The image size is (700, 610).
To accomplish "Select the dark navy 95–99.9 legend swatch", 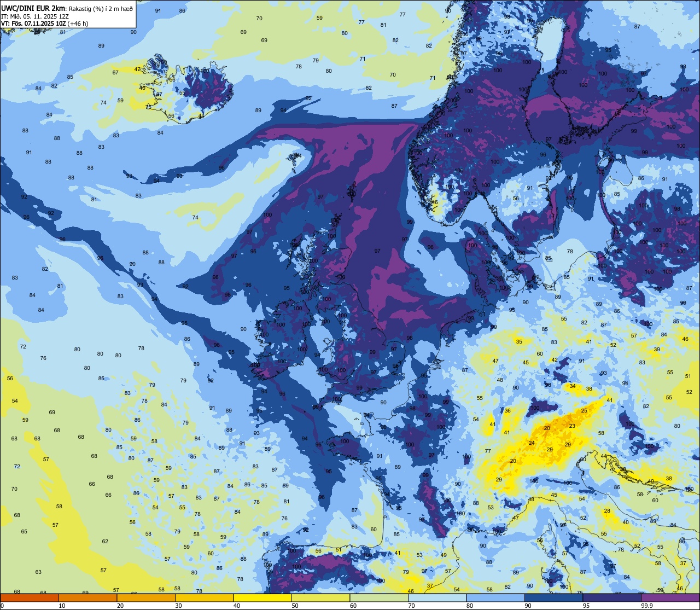I will coord(612,598).
